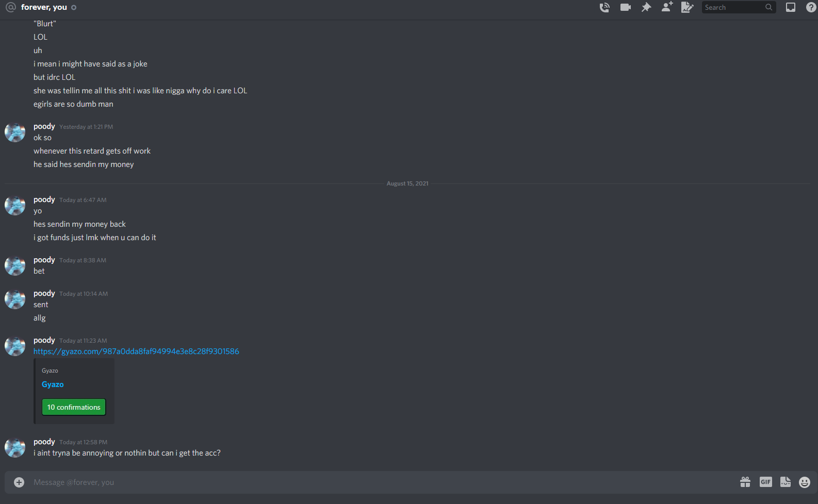This screenshot has width=818, height=504.
Task: Open the help icon
Action: 811,7
